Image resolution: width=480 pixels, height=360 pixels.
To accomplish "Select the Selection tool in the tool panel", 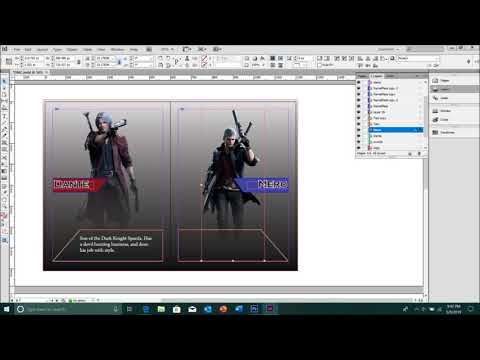I will tap(5, 82).
